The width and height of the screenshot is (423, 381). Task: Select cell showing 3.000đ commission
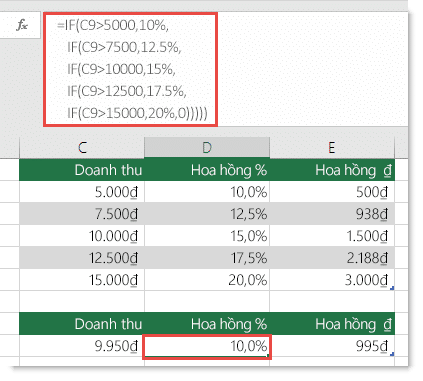(332, 280)
